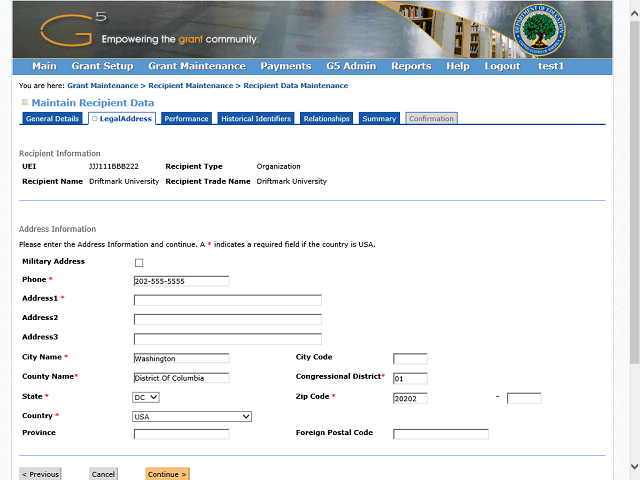This screenshot has height=480, width=640.
Task: Open the G5 Admin menu
Action: pos(351,66)
